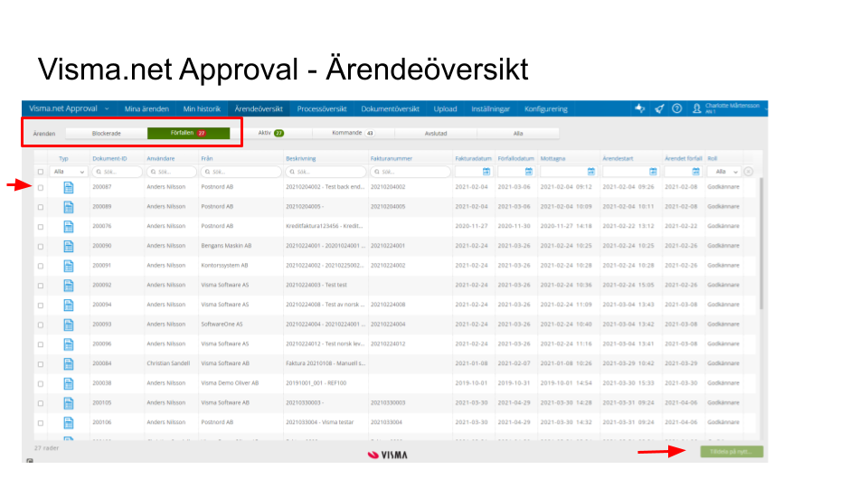Filter cases by Förfallen
This screenshot has width=868, height=488.
188,134
